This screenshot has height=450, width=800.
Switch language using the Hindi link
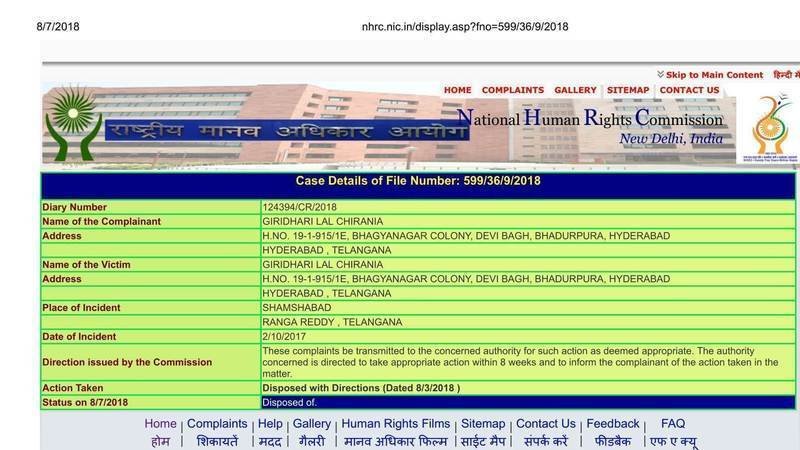click(780, 75)
